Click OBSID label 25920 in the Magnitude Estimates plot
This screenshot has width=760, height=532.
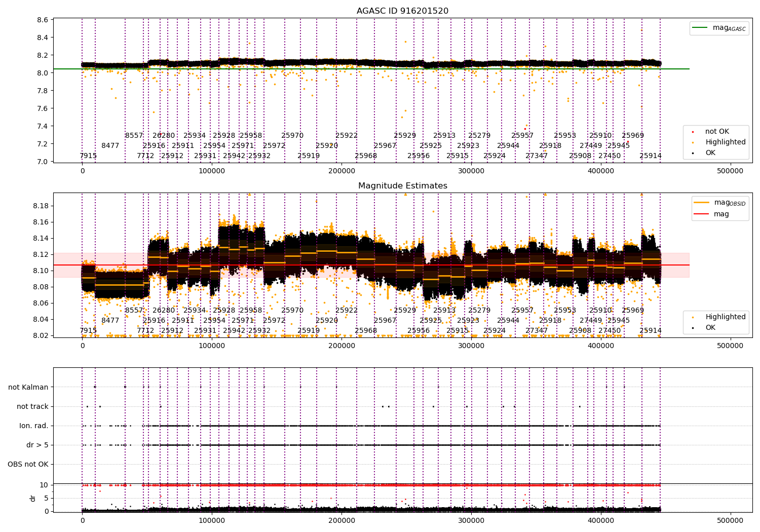pos(327,320)
